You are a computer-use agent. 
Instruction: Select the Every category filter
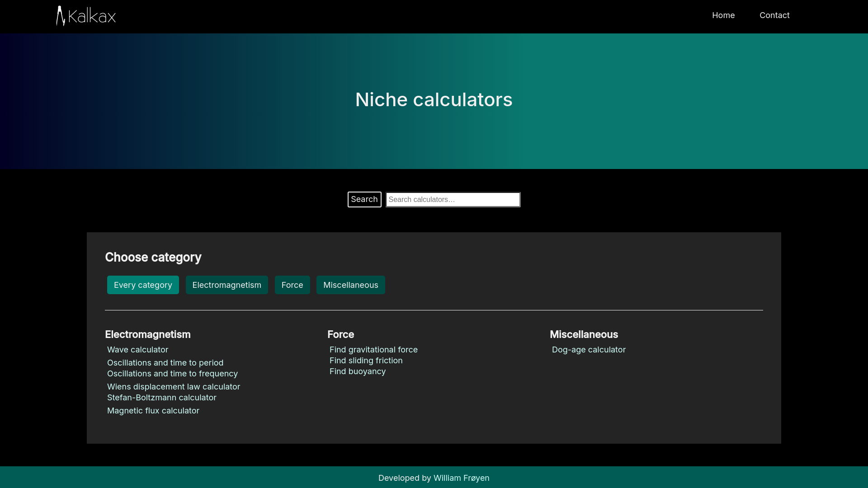(143, 285)
